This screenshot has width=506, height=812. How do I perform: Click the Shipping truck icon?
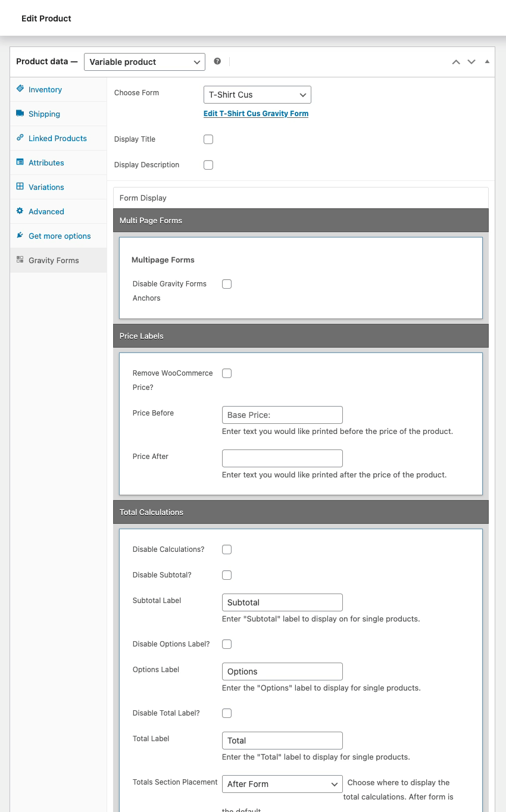pos(20,114)
